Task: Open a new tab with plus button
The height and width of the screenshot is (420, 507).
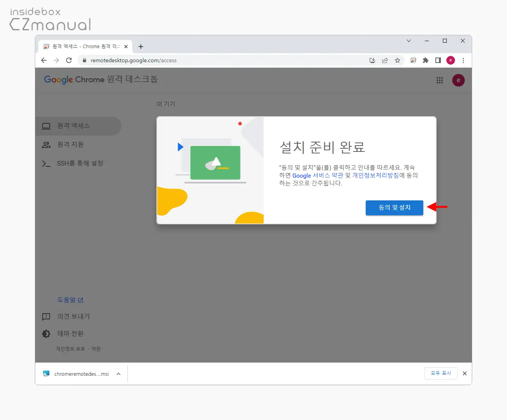Action: (x=141, y=47)
